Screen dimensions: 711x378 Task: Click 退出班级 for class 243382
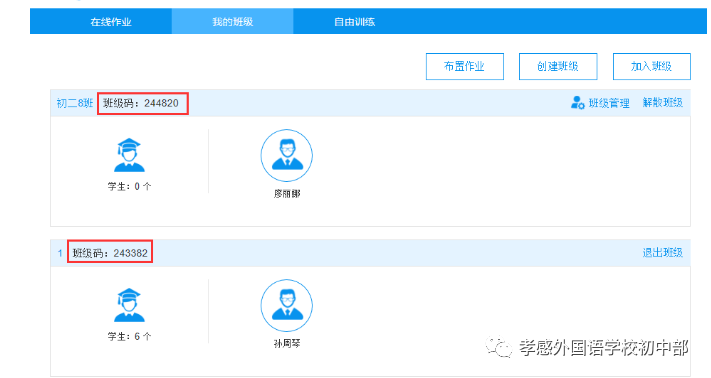(662, 253)
